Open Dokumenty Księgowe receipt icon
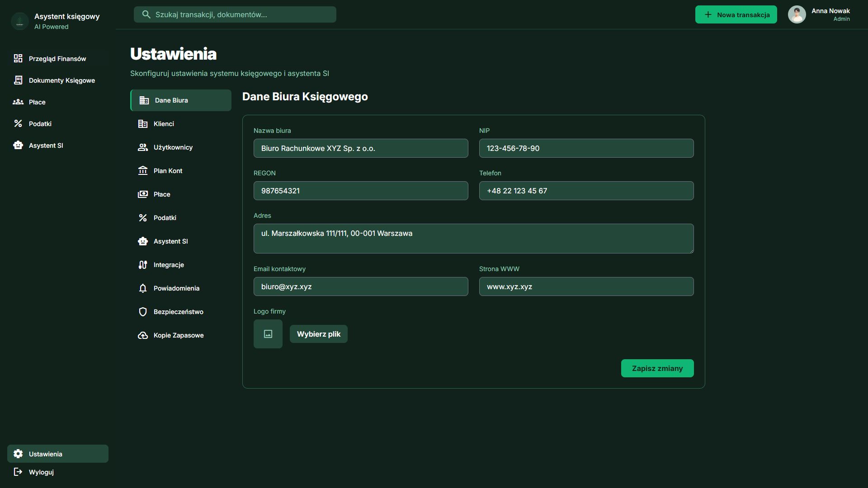The image size is (868, 488). (18, 80)
